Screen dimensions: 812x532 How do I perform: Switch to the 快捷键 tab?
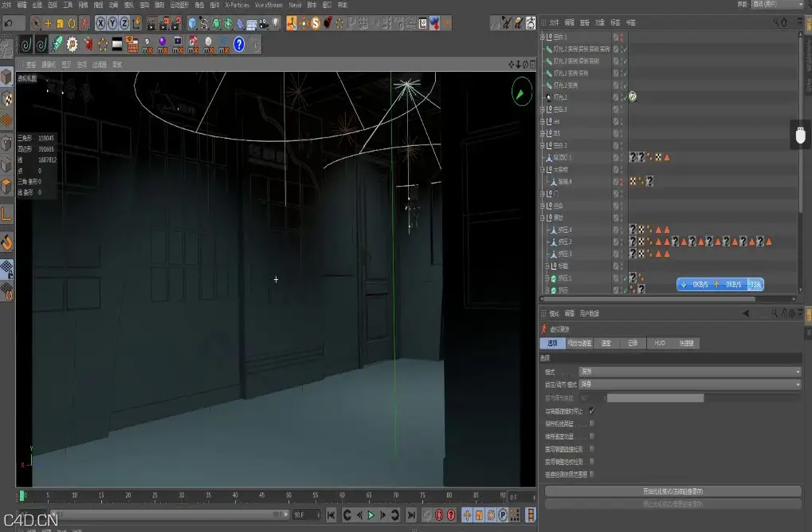687,343
